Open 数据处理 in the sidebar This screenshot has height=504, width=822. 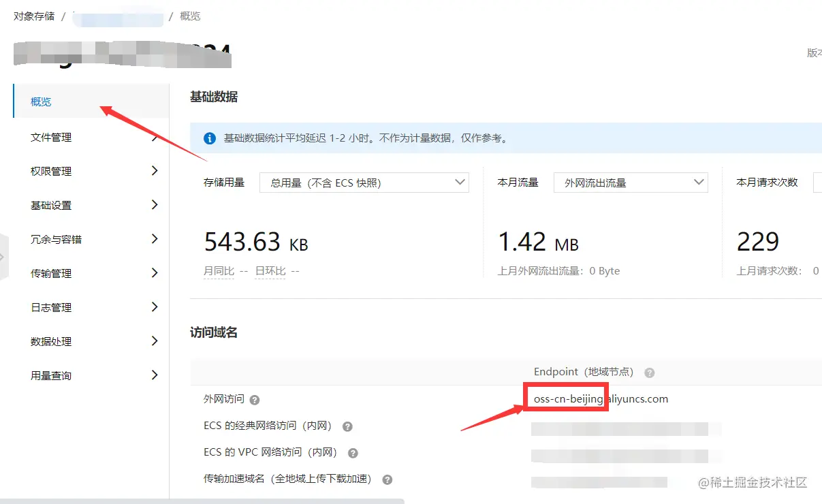click(91, 341)
